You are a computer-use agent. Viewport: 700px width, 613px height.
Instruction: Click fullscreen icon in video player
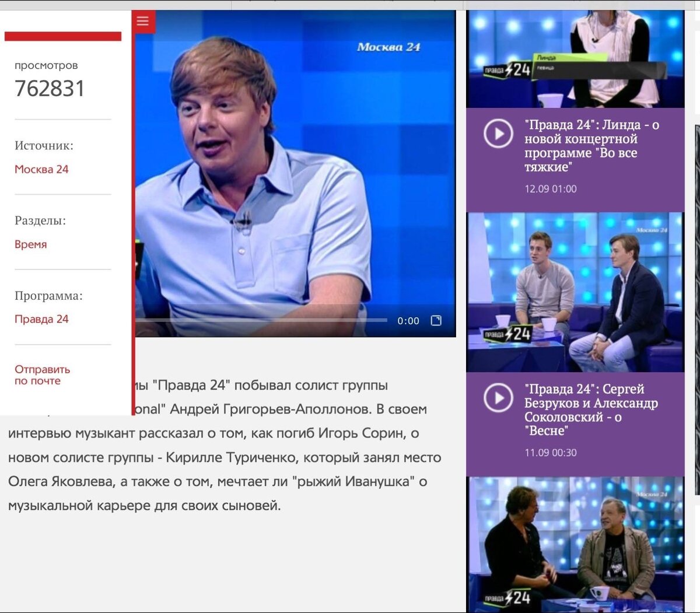point(436,320)
